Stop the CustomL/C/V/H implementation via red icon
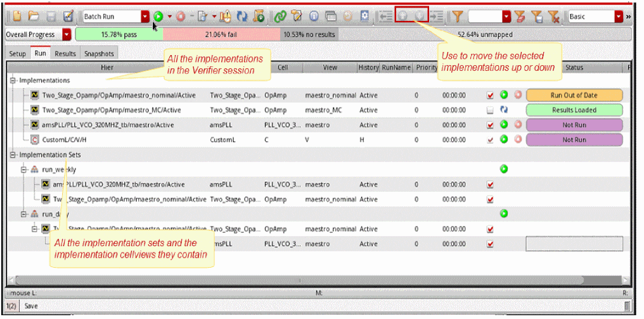Image resolution: width=644 pixels, height=319 pixels. (x=518, y=139)
